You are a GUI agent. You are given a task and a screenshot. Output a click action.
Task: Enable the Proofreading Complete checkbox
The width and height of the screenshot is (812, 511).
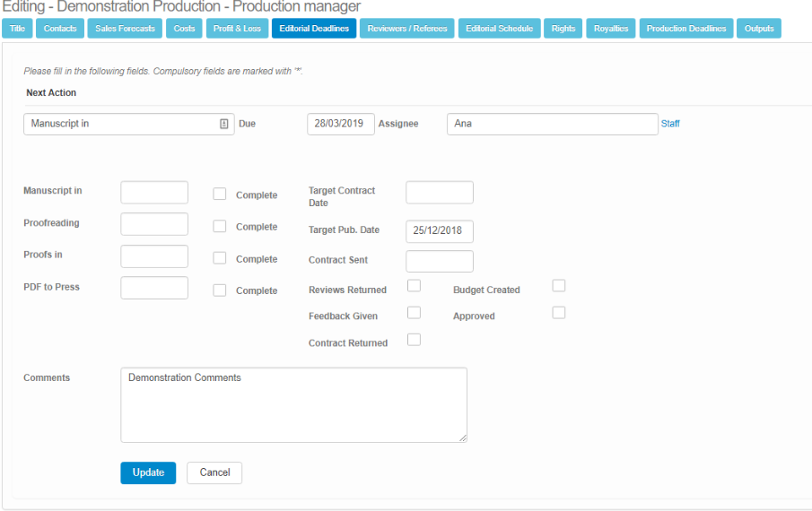219,226
